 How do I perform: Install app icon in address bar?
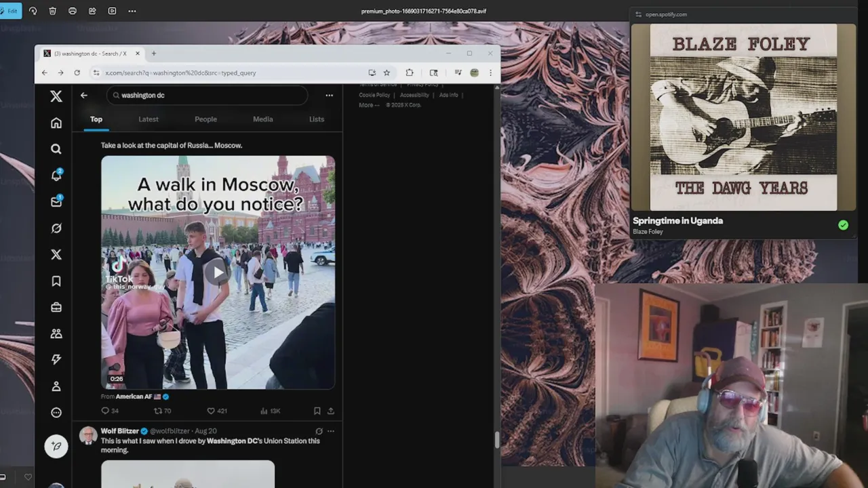(x=372, y=73)
